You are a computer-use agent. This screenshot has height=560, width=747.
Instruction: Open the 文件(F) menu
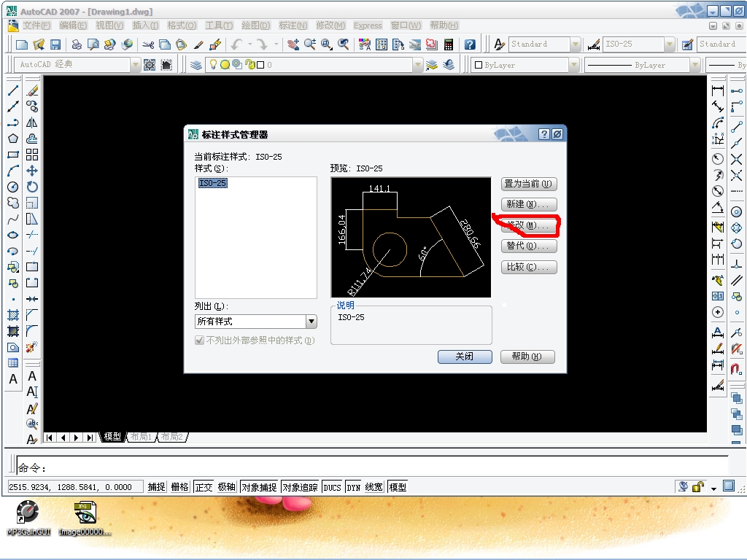(x=36, y=26)
